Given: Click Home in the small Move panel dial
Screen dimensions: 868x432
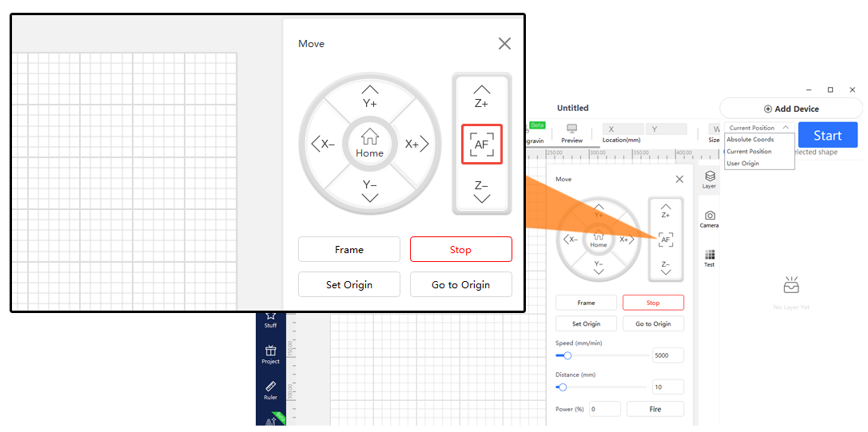Looking at the screenshot, I should (x=599, y=239).
